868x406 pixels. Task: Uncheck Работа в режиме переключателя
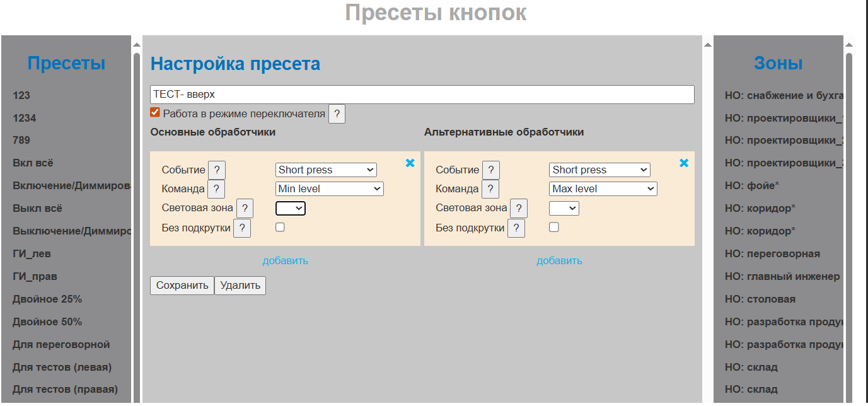155,113
